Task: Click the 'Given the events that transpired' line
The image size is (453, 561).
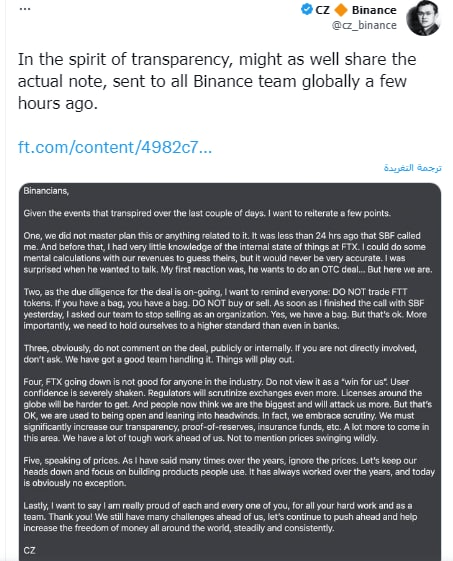Action: (207, 213)
